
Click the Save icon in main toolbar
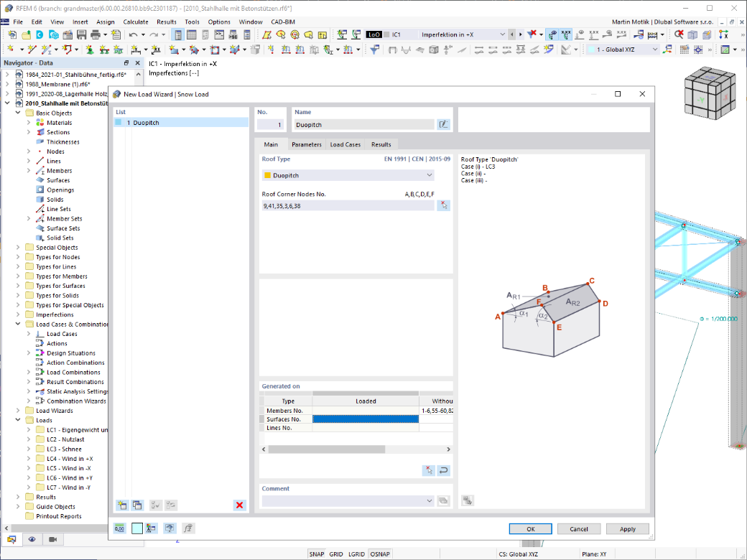(x=81, y=34)
